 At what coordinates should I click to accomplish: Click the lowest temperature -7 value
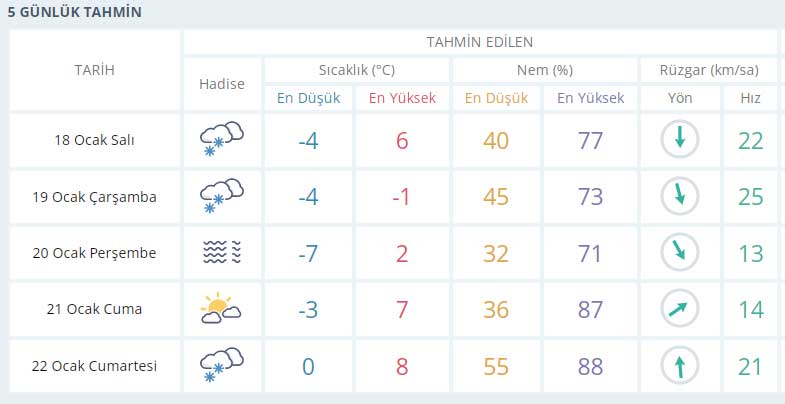(308, 253)
